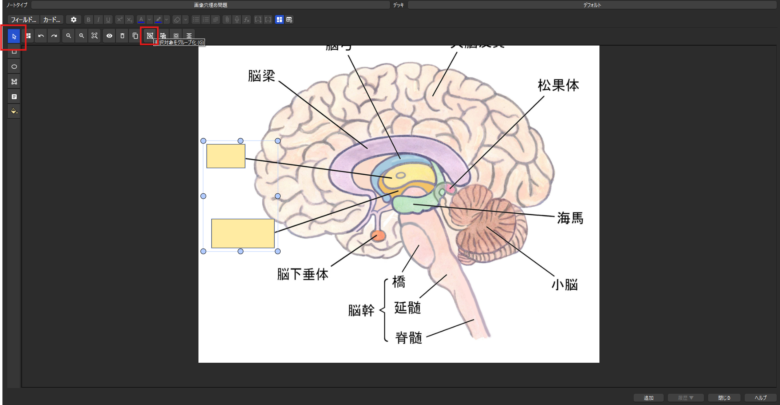Screen dimensions: 780x405
Task: Toggle translucent masks with eye icon
Action: pyautogui.click(x=109, y=36)
